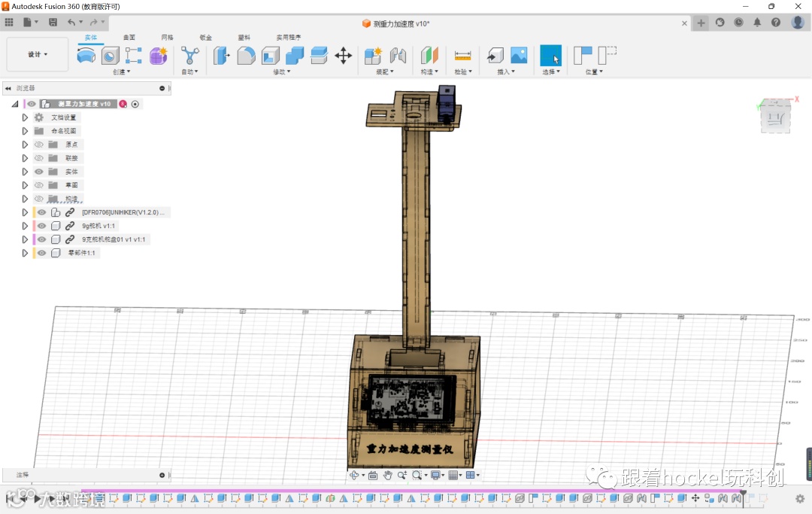
Task: Open the 修改 menu label dropdown
Action: coord(281,72)
